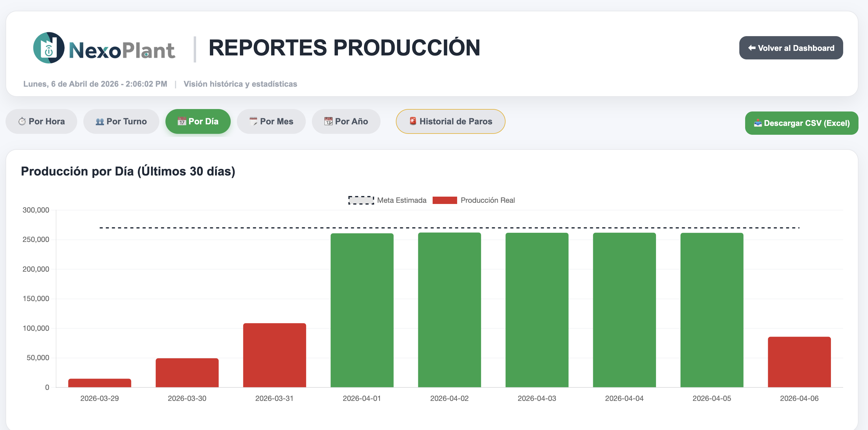This screenshot has height=430, width=868.
Task: Open the Por Año report view
Action: tap(346, 121)
